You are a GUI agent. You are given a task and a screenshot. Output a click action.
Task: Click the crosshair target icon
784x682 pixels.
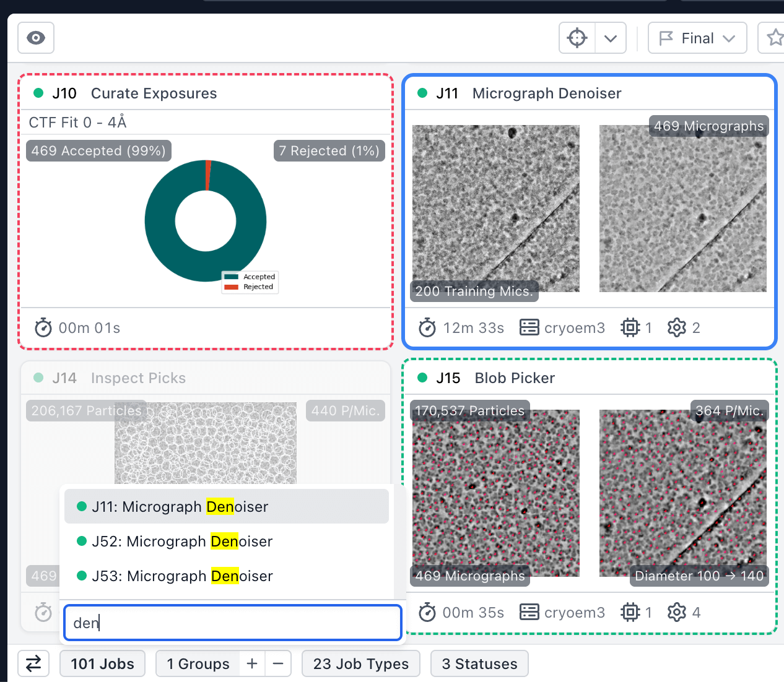pos(577,38)
